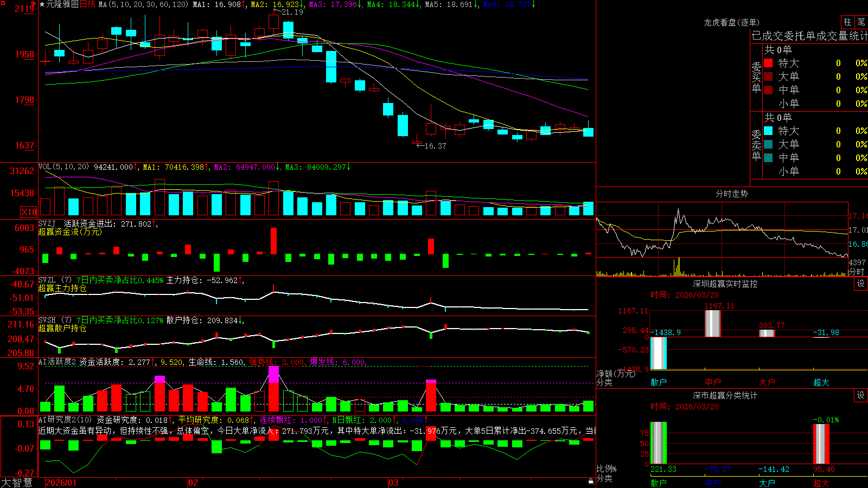The image size is (868, 488).
Task: Switch to 柱 view in 龙虎看盘
Action: (x=847, y=22)
